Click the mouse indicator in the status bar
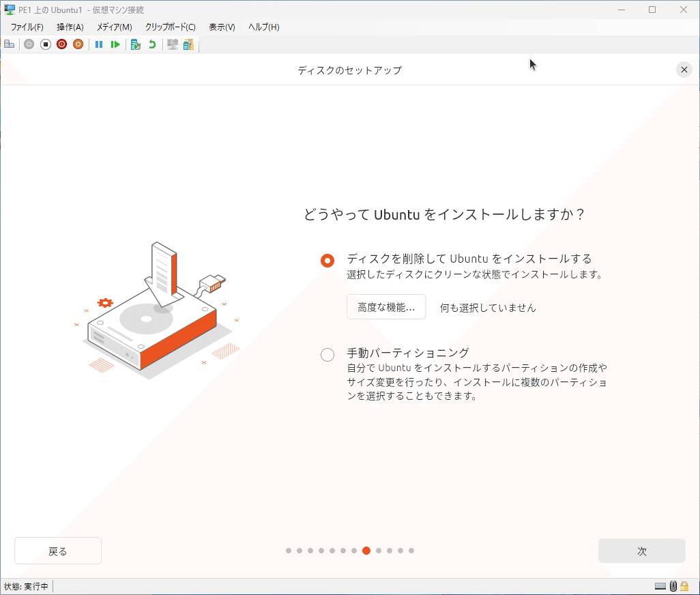 point(673,586)
